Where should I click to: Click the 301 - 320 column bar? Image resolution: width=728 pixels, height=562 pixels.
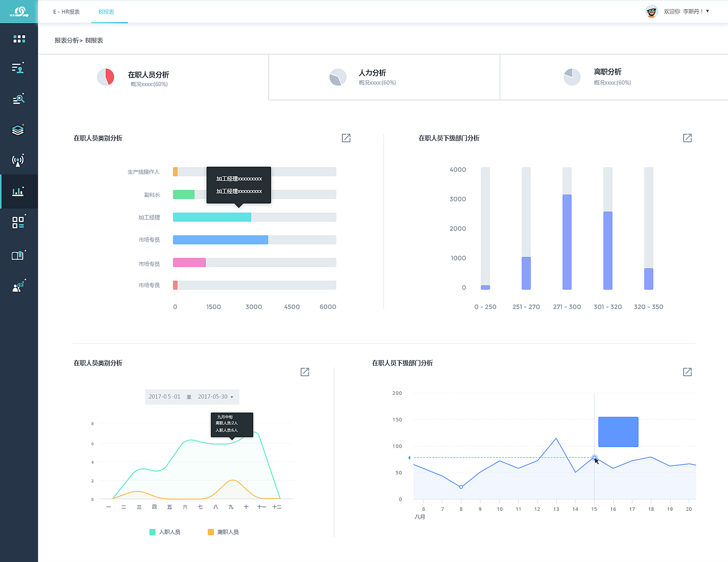pos(608,251)
